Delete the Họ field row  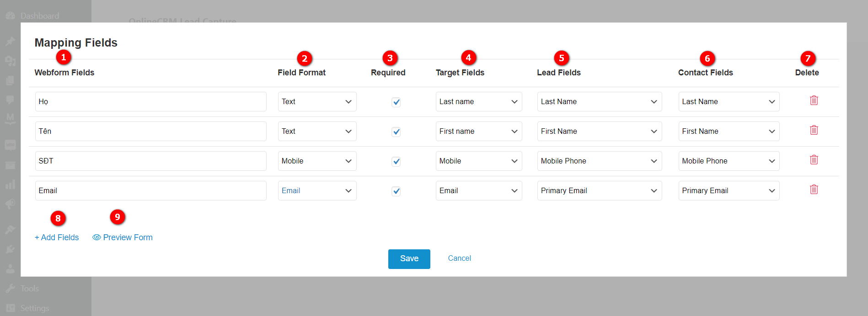[x=814, y=100]
